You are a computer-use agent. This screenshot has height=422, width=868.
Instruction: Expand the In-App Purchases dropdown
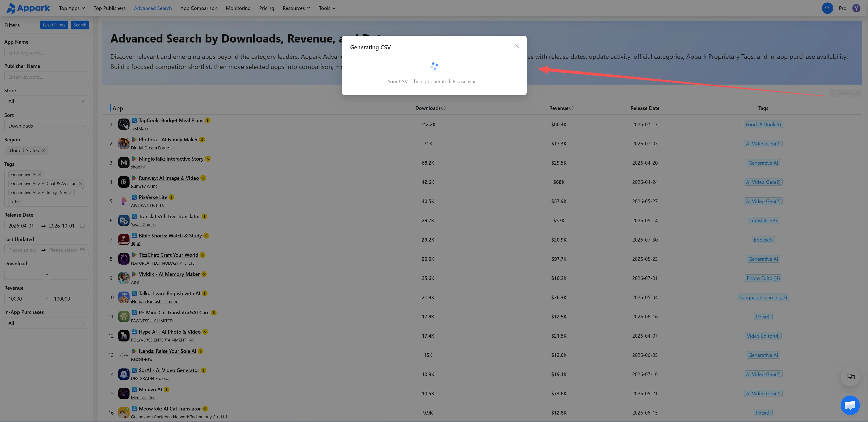pos(47,323)
